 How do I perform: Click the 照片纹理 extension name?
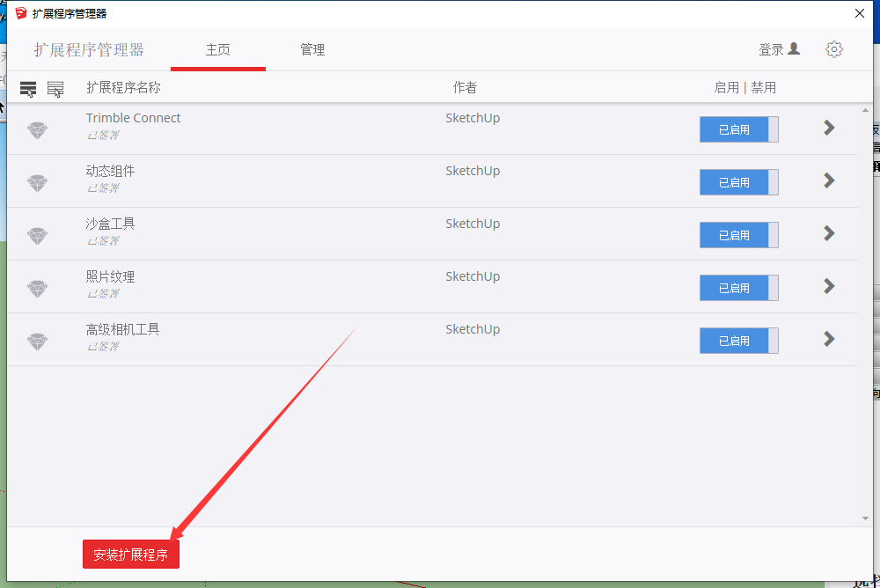pyautogui.click(x=111, y=276)
